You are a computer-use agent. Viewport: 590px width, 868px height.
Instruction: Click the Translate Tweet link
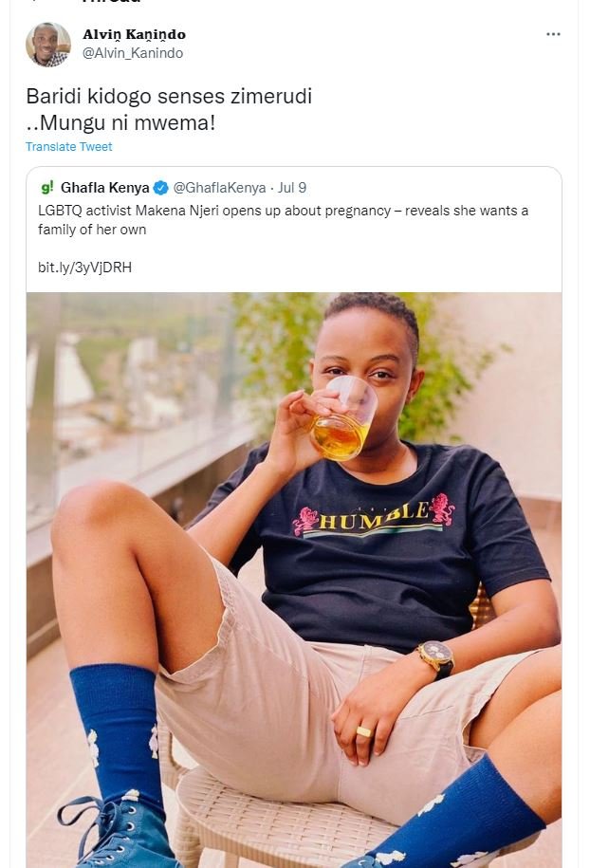[x=68, y=147]
